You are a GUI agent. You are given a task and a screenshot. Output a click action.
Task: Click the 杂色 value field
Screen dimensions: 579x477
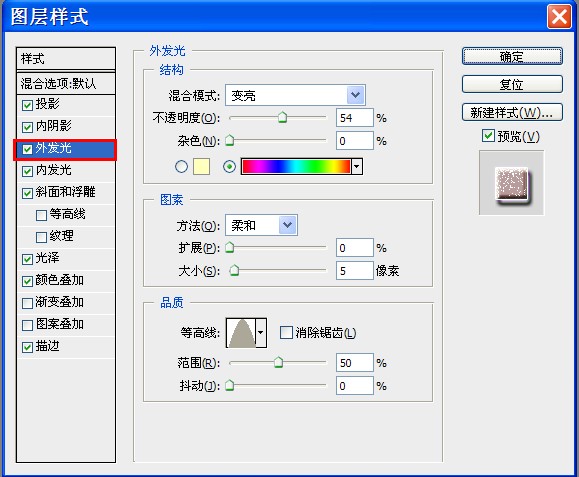(354, 141)
